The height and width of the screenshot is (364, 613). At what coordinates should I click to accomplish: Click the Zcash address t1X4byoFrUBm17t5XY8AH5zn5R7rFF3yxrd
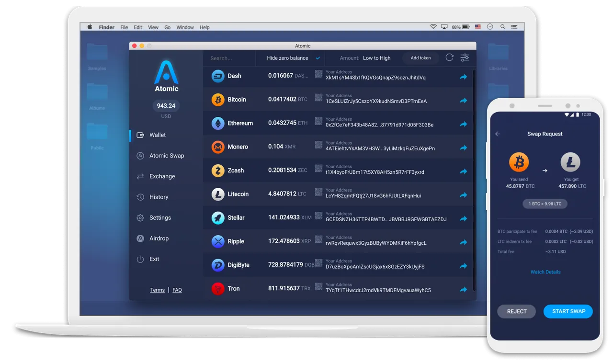375,172
